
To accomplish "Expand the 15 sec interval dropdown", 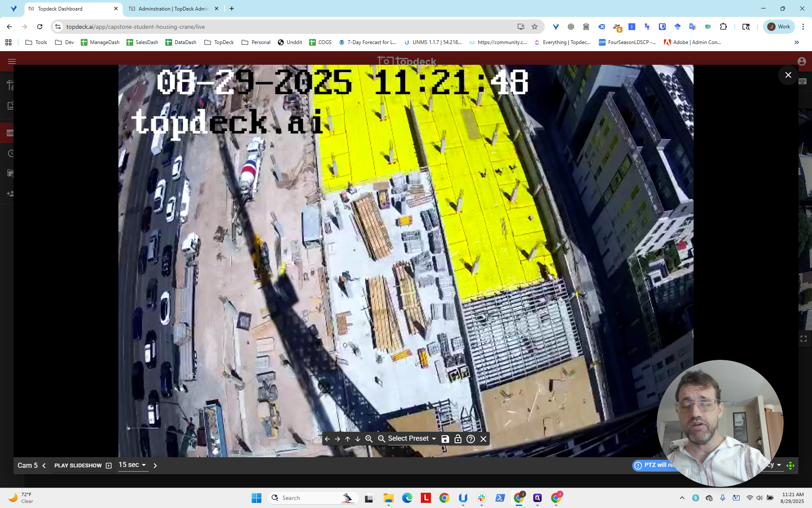I will [133, 465].
